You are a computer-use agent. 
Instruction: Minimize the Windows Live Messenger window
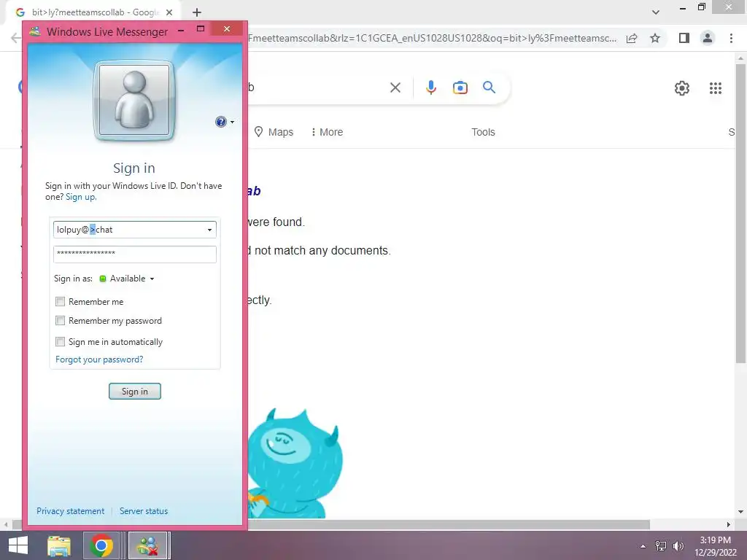coord(181,31)
